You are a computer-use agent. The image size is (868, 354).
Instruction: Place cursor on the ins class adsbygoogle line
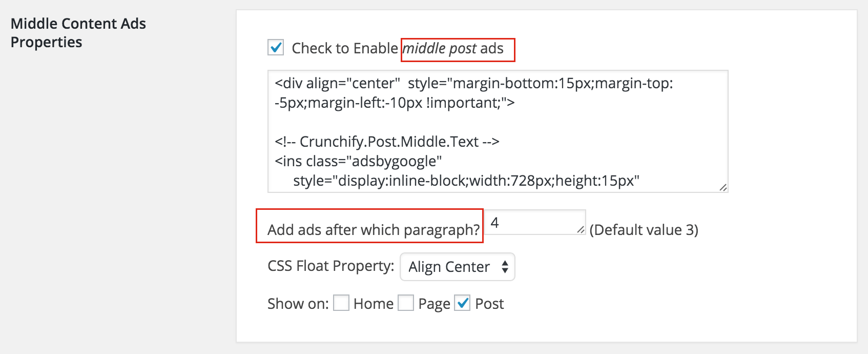(x=358, y=161)
